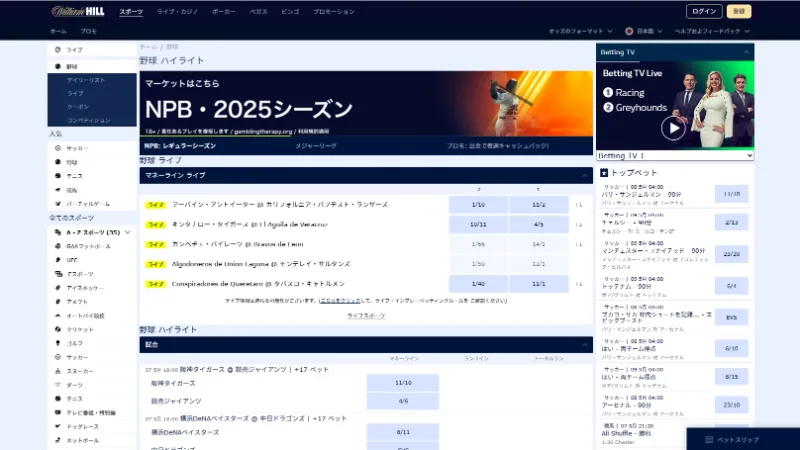Switch to the ベガス tab
This screenshot has width=800, height=450.
click(x=258, y=12)
